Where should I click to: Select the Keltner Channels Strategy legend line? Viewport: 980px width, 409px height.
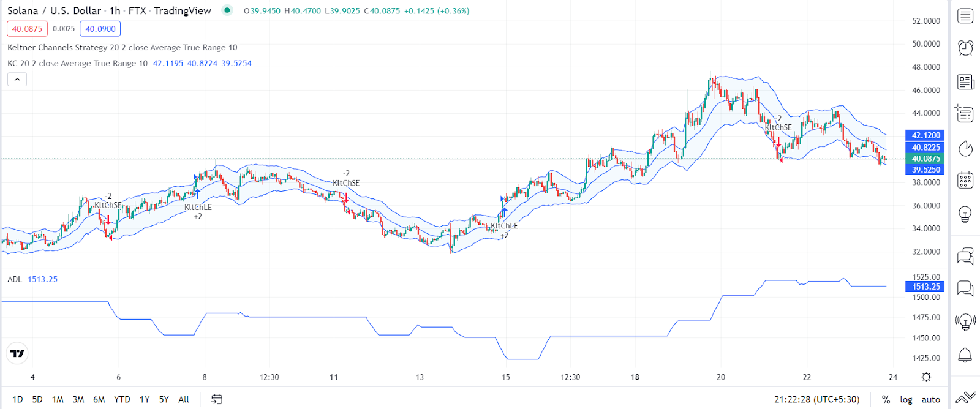click(x=122, y=47)
